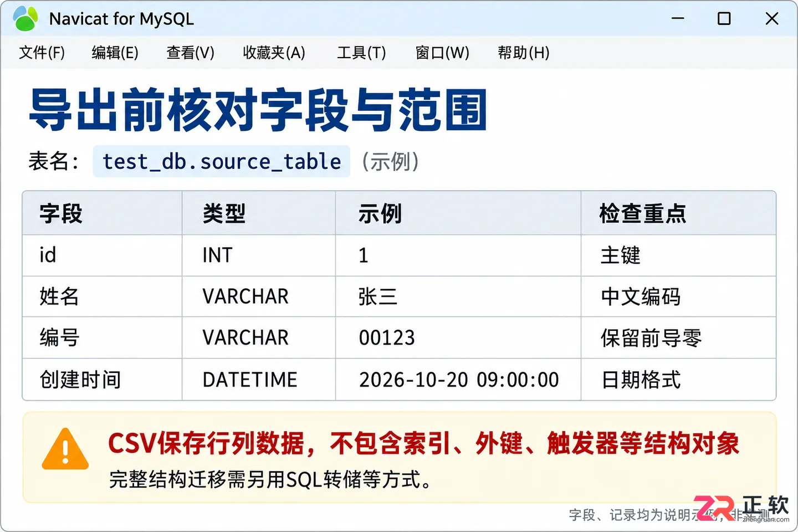
Task: Click the Navicat for MySQL window title
Action: (x=121, y=19)
